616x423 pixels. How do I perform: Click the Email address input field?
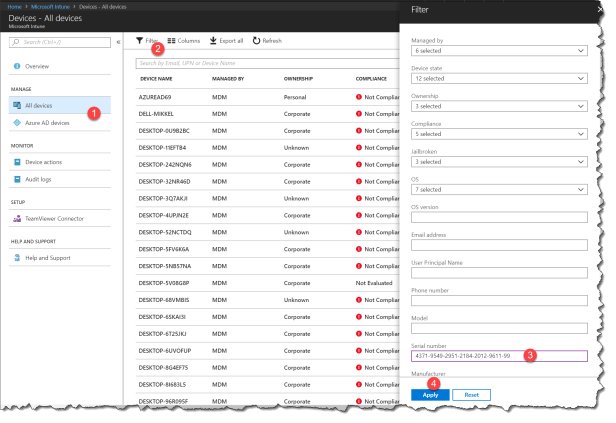[x=499, y=245]
